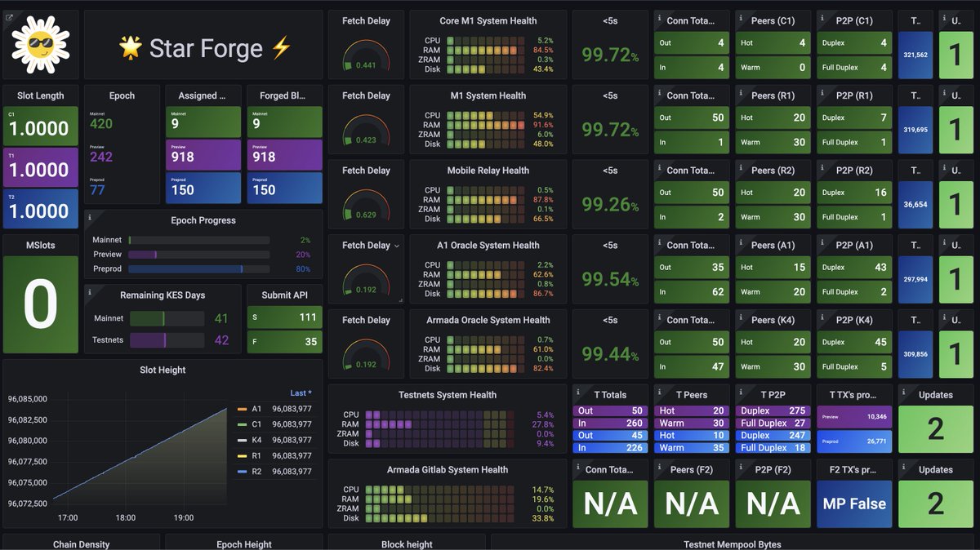Open the A1 Oracle System Health title menu

(488, 245)
